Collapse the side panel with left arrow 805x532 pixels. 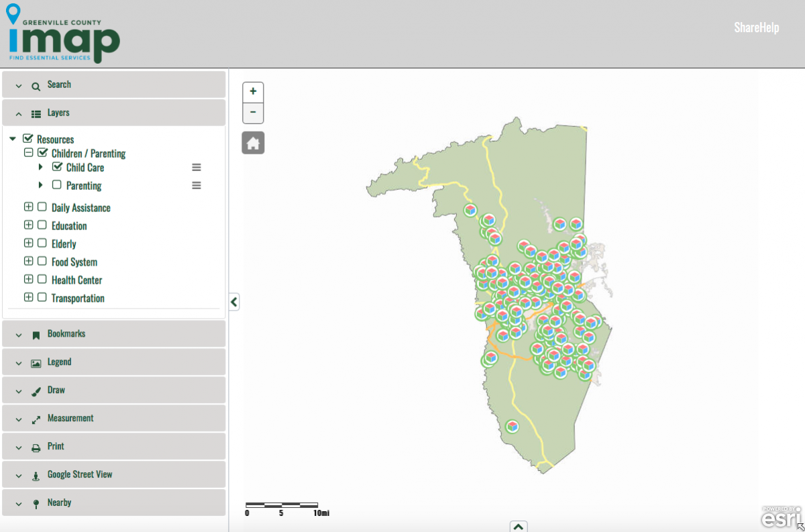click(233, 302)
